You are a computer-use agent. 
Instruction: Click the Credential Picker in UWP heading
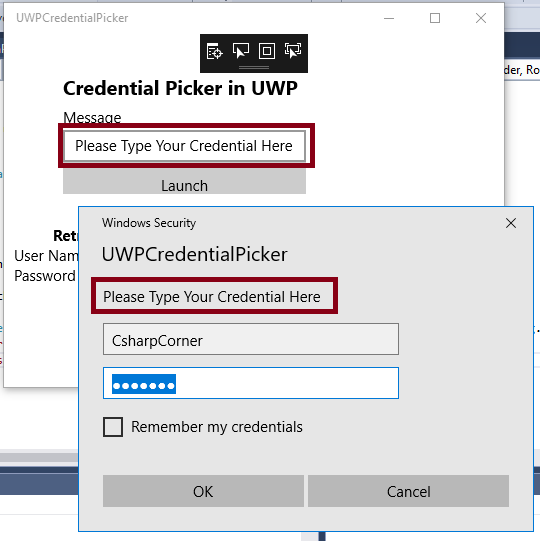[180, 88]
